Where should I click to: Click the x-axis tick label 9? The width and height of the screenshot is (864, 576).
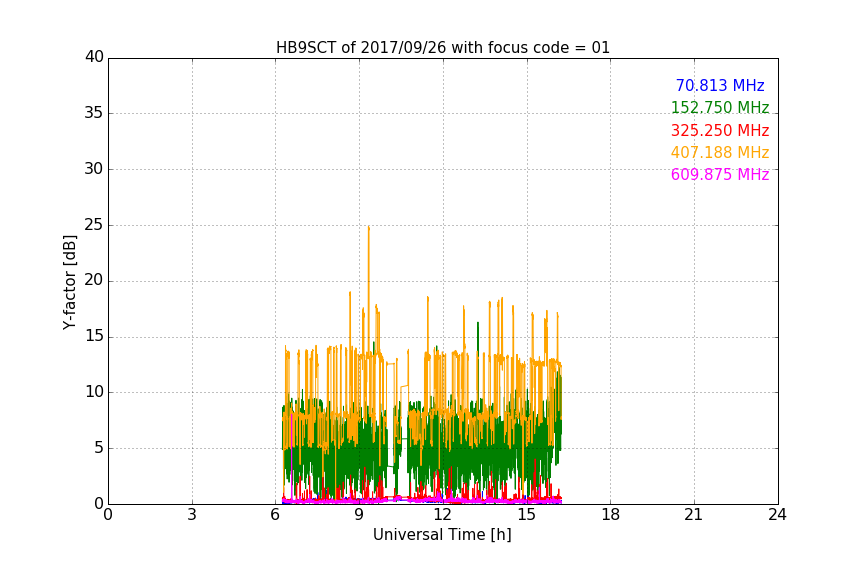coord(359,515)
